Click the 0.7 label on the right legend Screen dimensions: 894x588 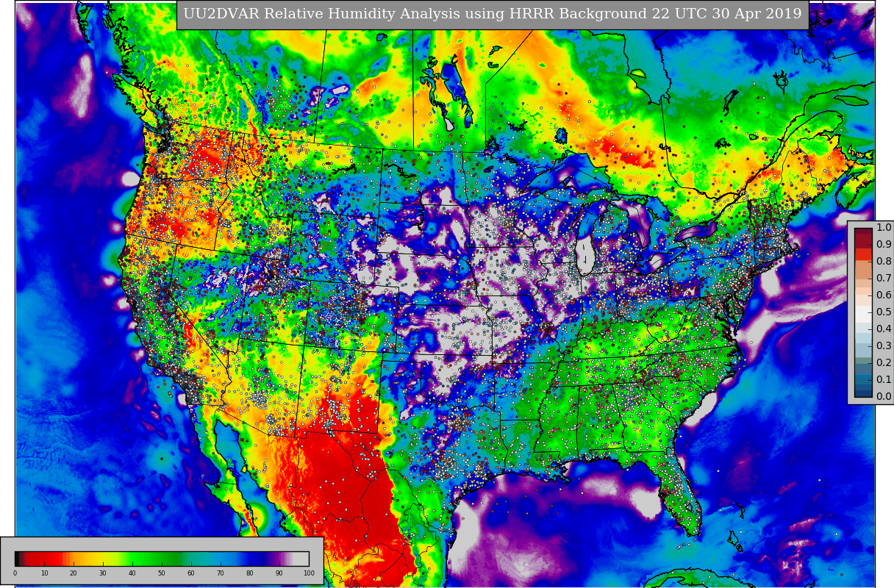coord(884,279)
